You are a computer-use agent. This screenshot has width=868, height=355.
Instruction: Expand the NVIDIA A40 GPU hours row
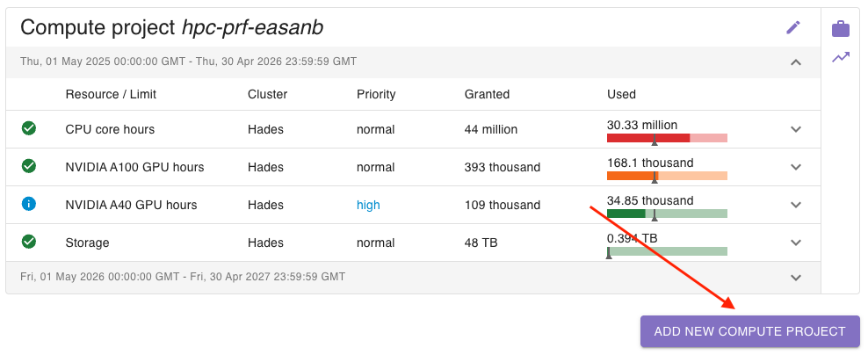pos(796,205)
